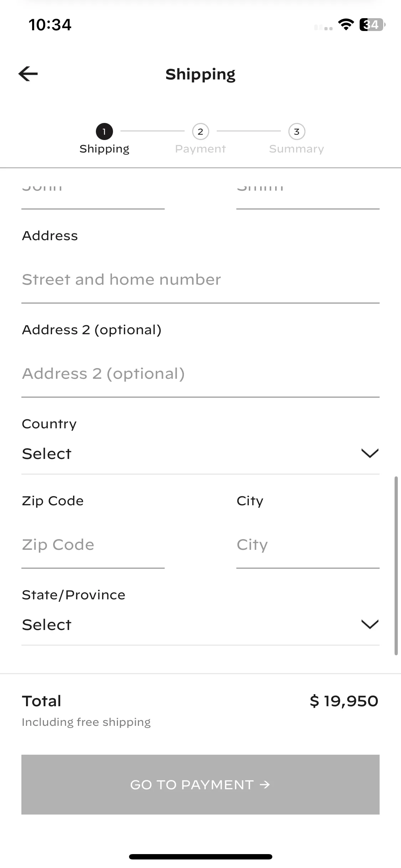This screenshot has height=868, width=401.
Task: Expand the State/Province chevron arrow
Action: coord(370,624)
